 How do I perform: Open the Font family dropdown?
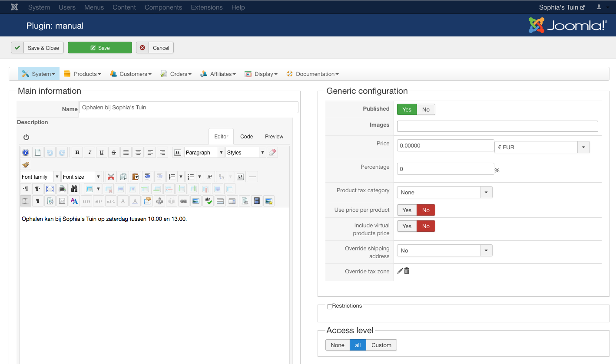pyautogui.click(x=40, y=177)
